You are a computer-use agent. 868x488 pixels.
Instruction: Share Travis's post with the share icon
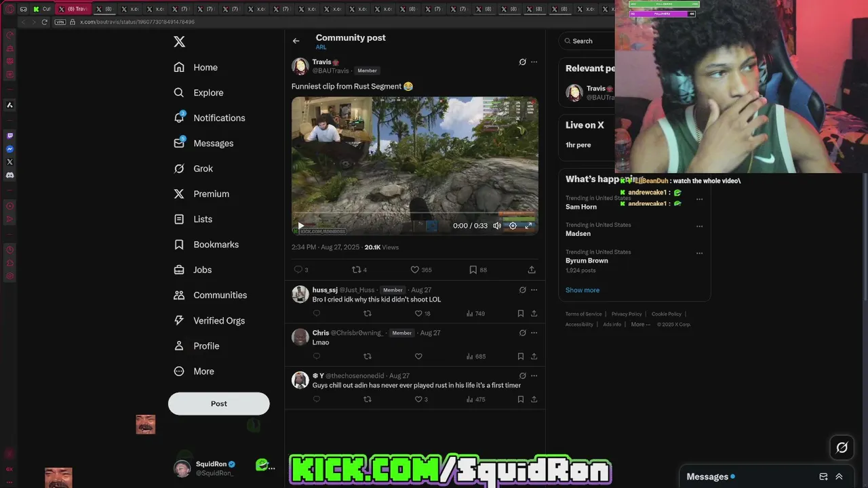coord(532,270)
